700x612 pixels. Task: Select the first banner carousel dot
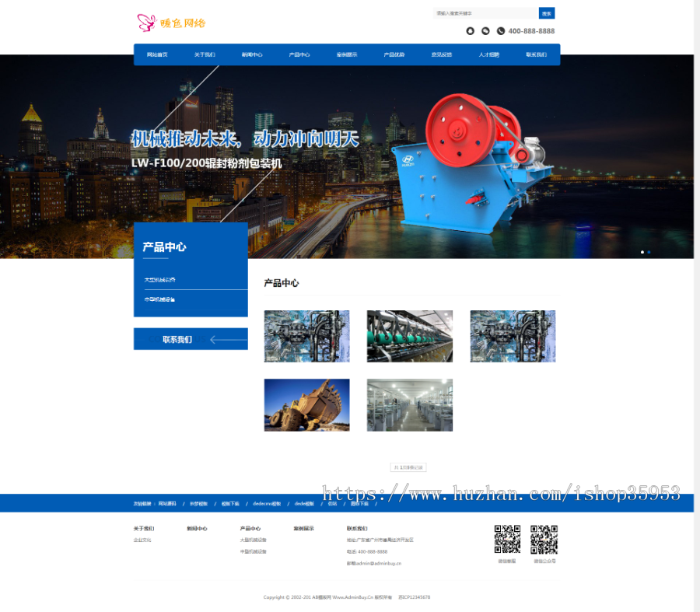click(x=642, y=252)
